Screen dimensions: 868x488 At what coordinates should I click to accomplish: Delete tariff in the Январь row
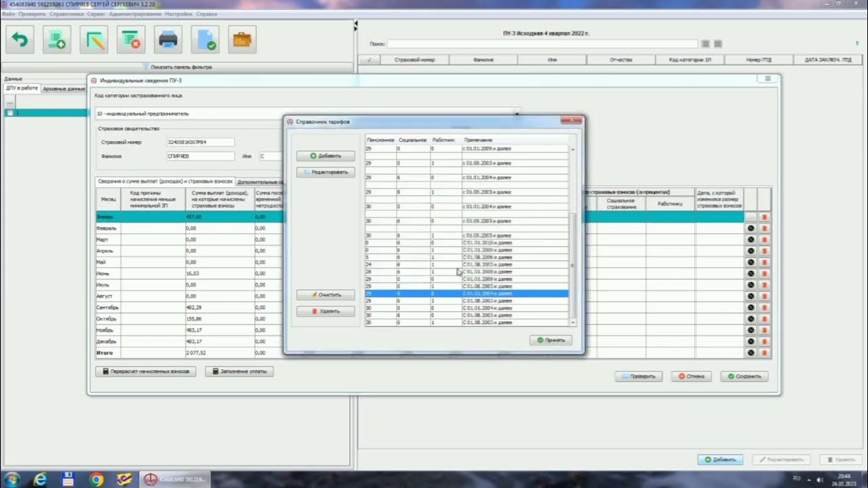(764, 218)
